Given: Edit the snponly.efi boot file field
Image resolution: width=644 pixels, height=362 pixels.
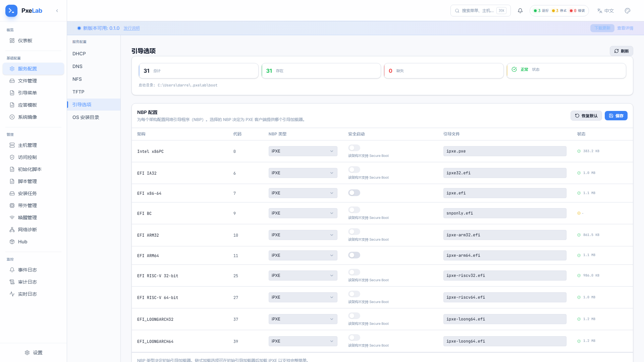Looking at the screenshot, I should coord(505,213).
